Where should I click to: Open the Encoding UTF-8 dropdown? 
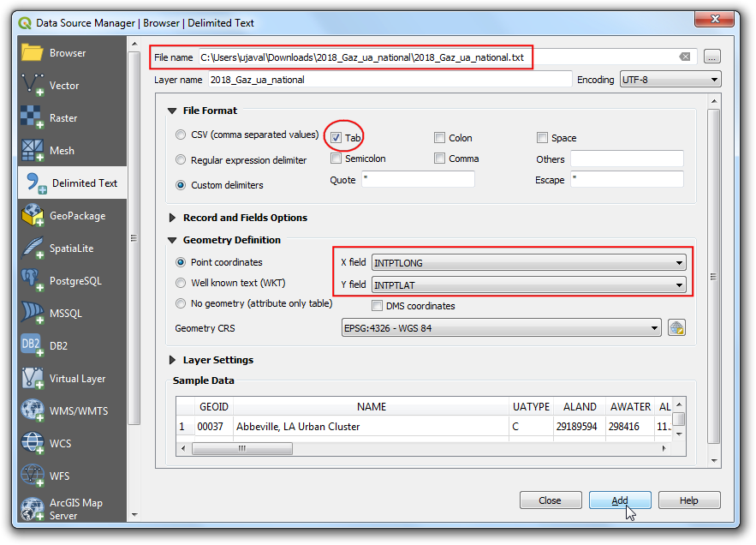click(670, 80)
